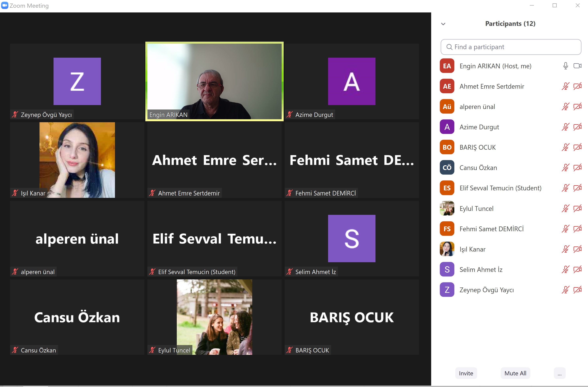The image size is (588, 387).
Task: Click the Mute All button
Action: pos(515,373)
